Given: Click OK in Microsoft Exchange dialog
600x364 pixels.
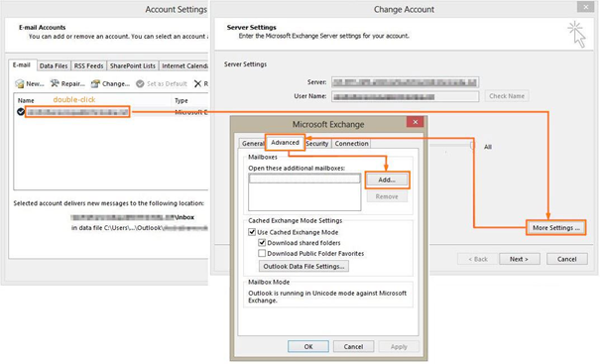Looking at the screenshot, I should click(308, 346).
